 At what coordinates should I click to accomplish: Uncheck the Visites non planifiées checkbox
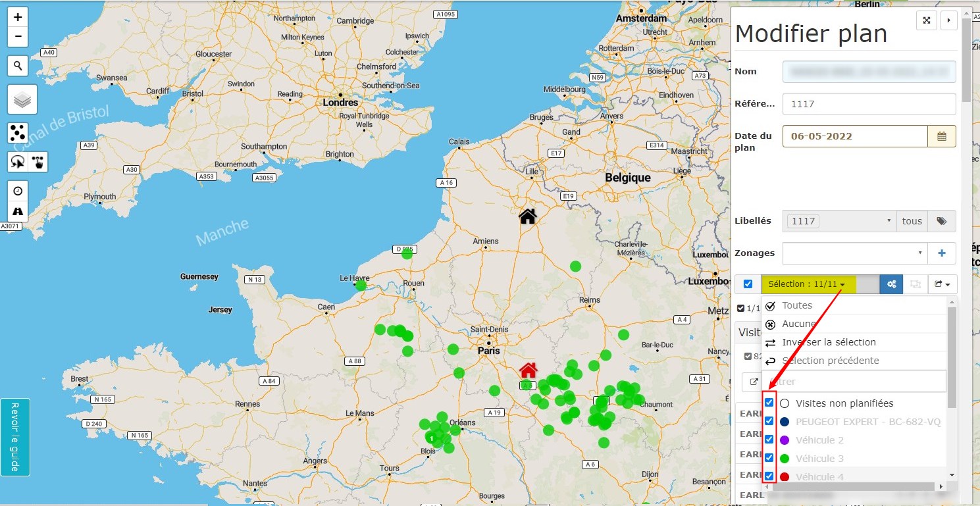(x=769, y=403)
